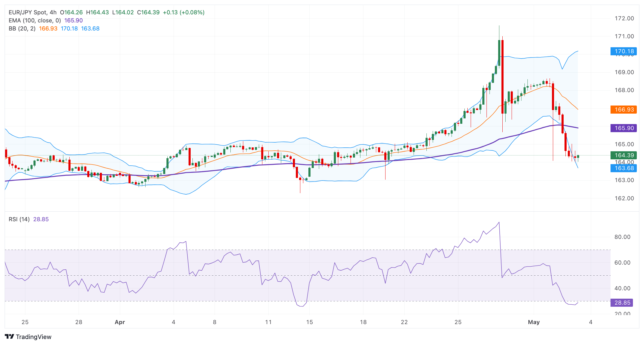Image resolution: width=644 pixels, height=345 pixels.
Task: Click the orange 166.93 value in the BB legend
Action: pos(48,29)
